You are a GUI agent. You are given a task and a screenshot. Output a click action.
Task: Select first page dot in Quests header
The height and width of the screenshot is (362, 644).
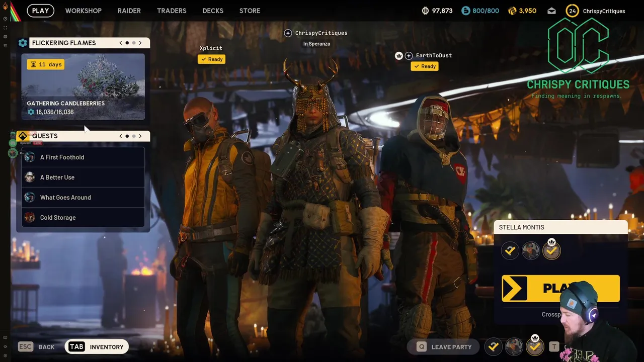coord(127,136)
